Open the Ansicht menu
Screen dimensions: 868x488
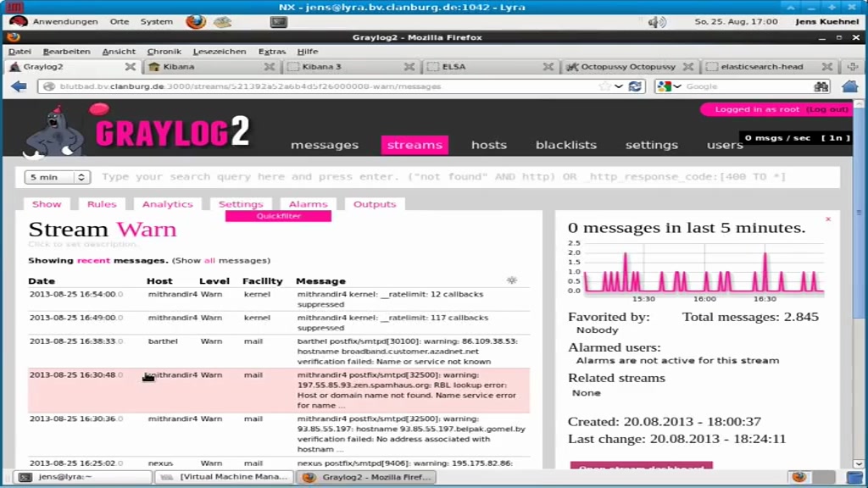(119, 52)
